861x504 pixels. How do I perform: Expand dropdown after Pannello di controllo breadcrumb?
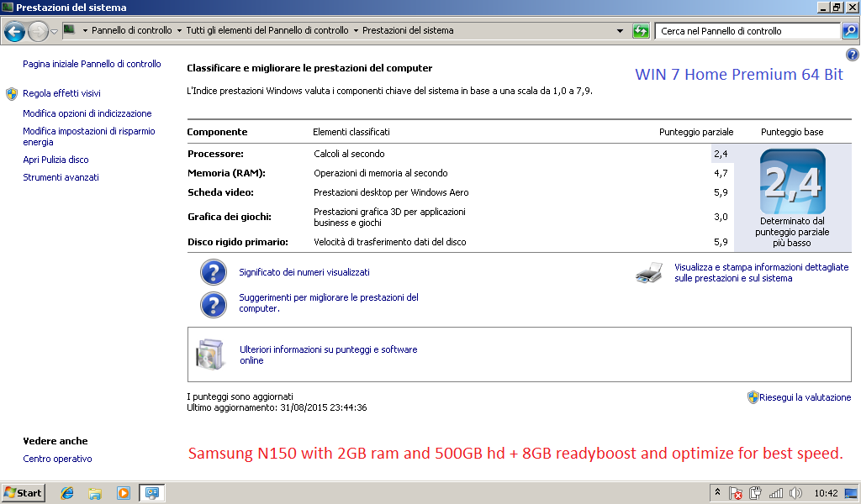179,31
